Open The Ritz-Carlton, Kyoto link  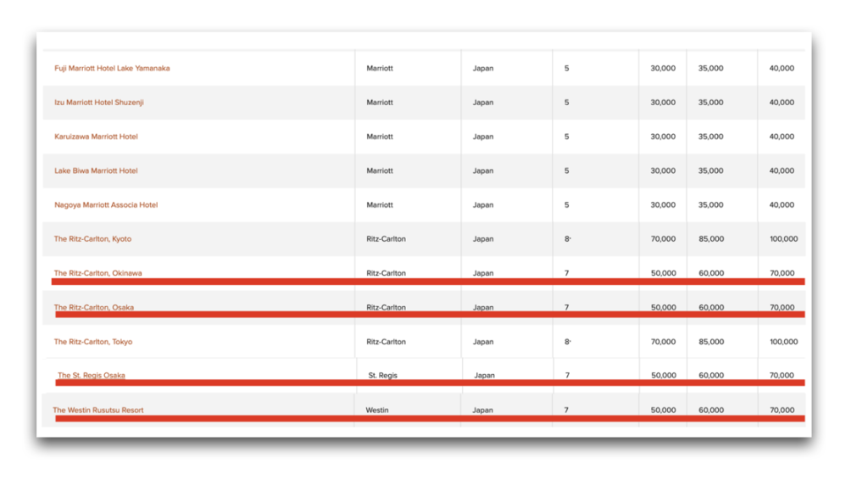click(92, 239)
